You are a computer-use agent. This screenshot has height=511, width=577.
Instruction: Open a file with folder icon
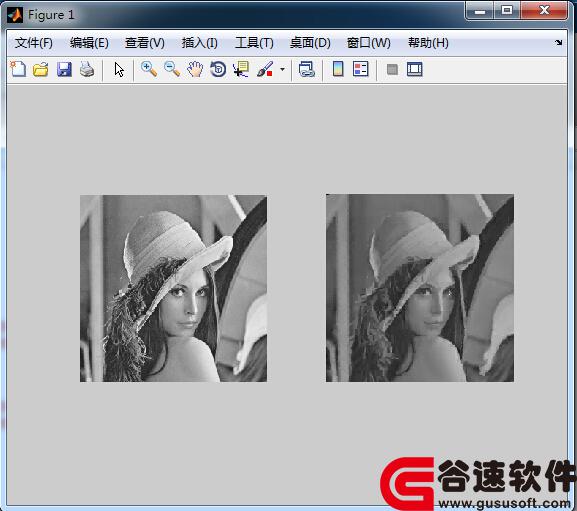41,69
